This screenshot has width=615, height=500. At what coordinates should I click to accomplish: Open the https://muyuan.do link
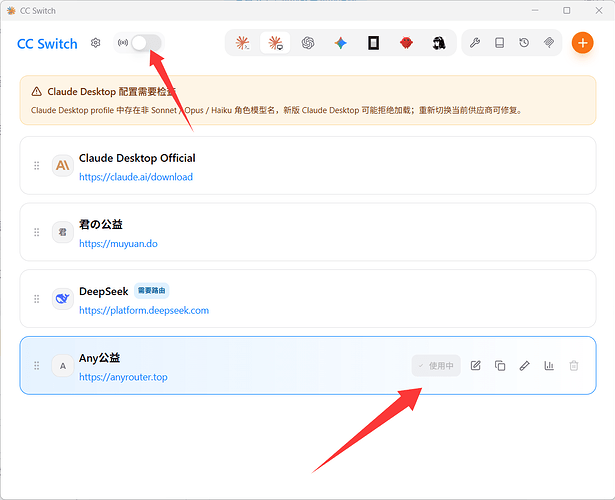[x=118, y=244]
